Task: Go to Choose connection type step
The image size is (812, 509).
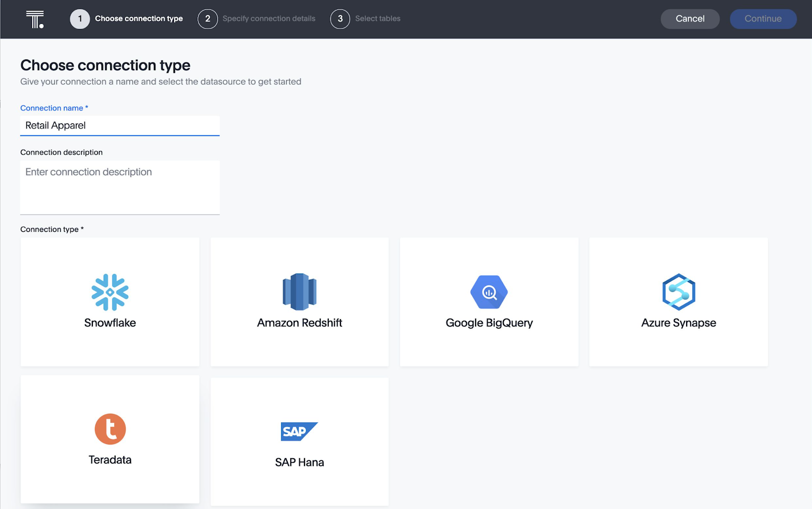Action: pos(139,19)
